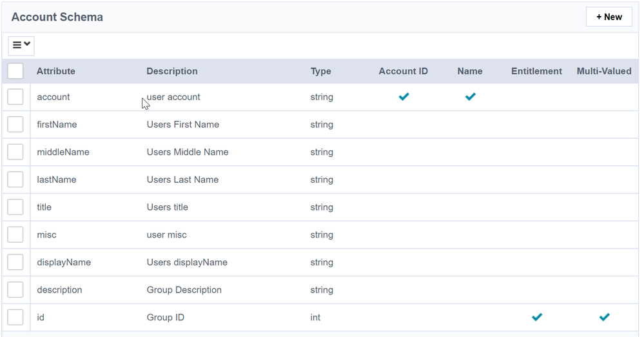Open the description attribute entry
The height and width of the screenshot is (337, 644).
(x=59, y=290)
